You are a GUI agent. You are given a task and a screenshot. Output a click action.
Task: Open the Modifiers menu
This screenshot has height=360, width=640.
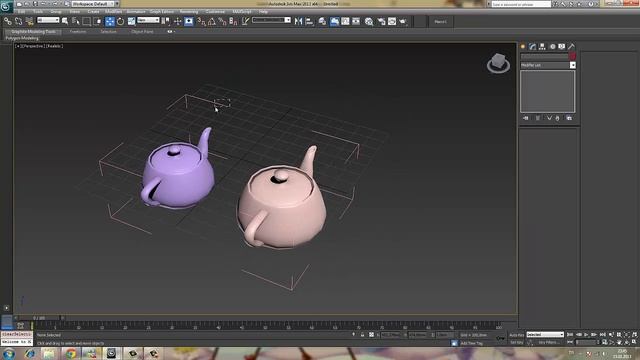113,12
